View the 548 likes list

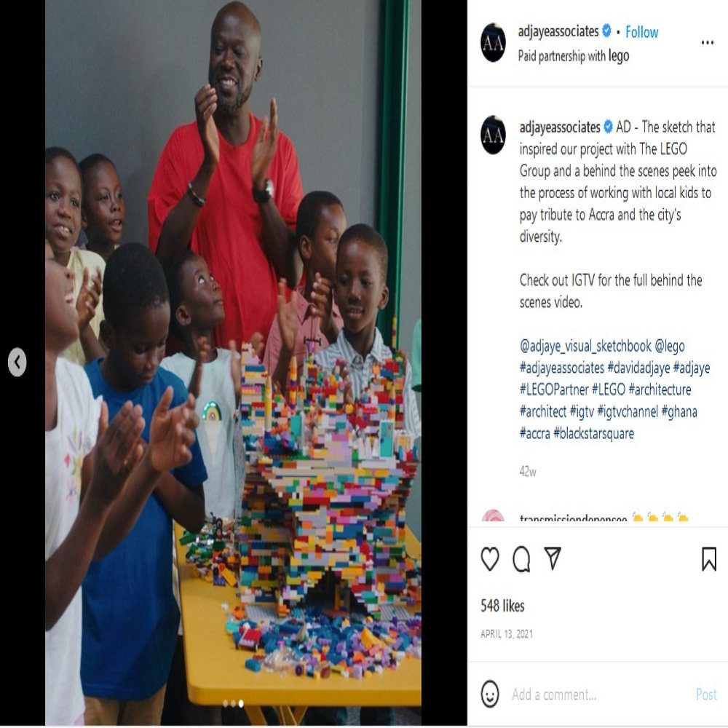click(502, 606)
